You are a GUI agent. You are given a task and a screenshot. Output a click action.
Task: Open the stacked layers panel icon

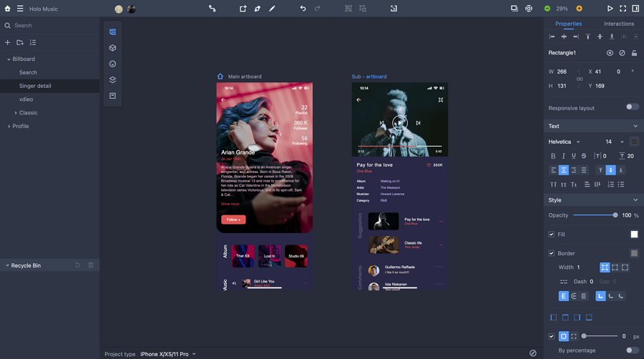click(x=112, y=80)
